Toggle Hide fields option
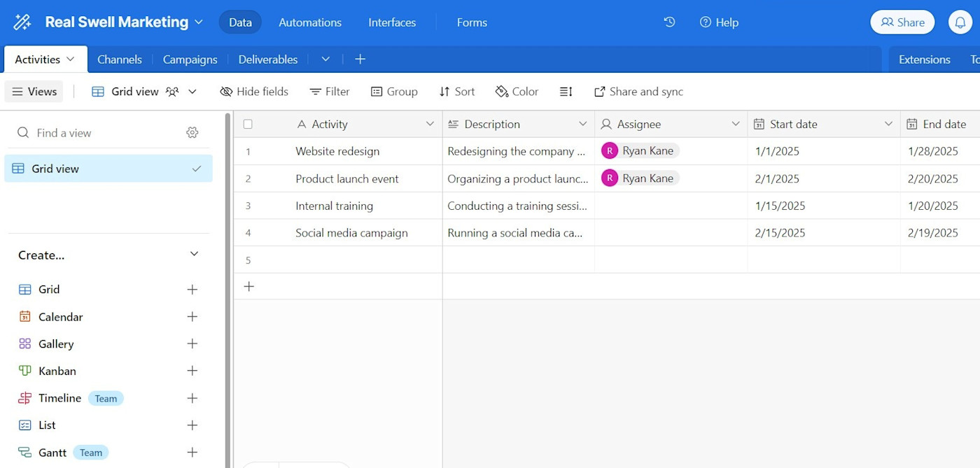The image size is (980, 468). tap(254, 92)
